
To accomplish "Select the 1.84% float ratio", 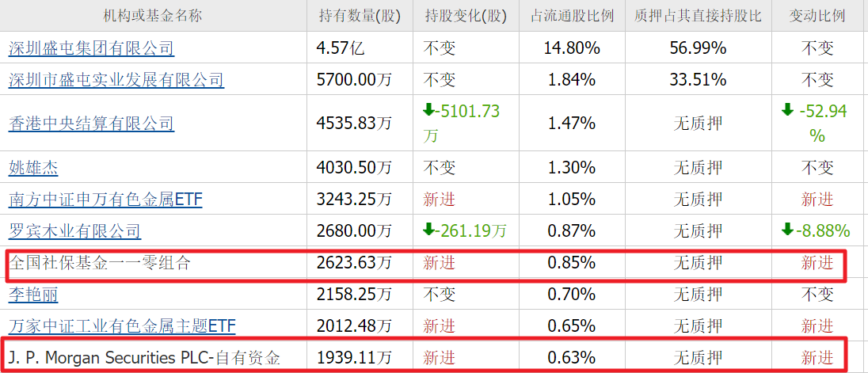I will pos(572,80).
